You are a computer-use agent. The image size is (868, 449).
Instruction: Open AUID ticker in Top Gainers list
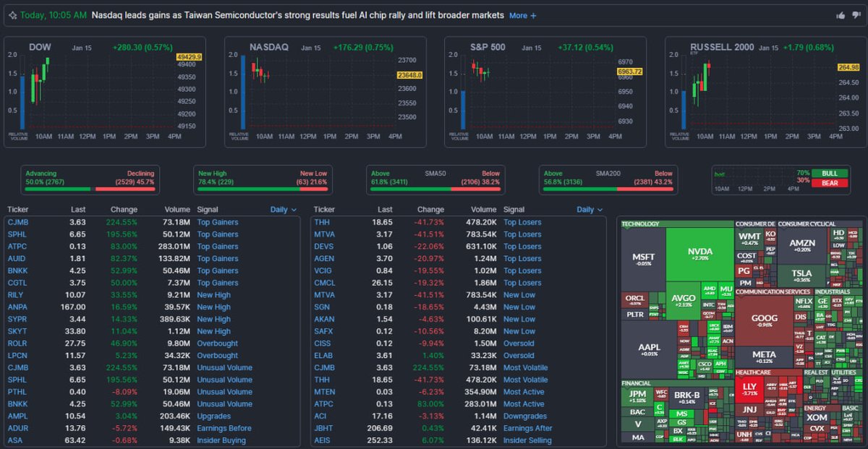pos(17,259)
